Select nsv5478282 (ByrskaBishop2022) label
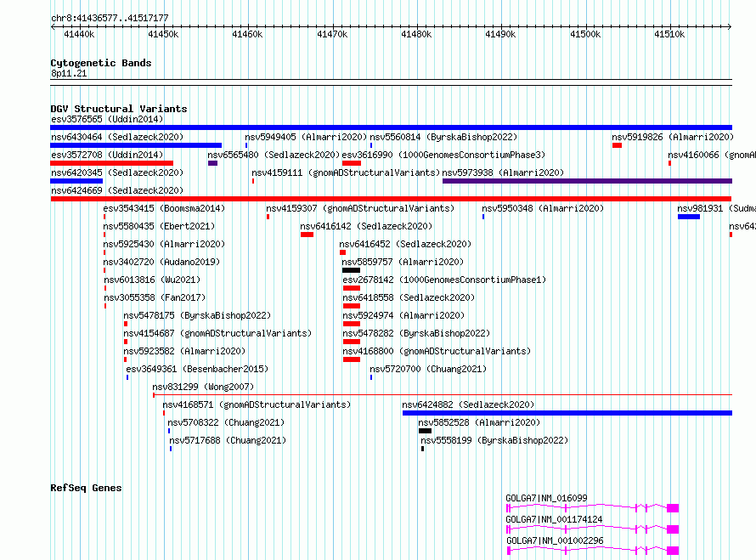Image resolution: width=756 pixels, height=560 pixels. tap(416, 333)
